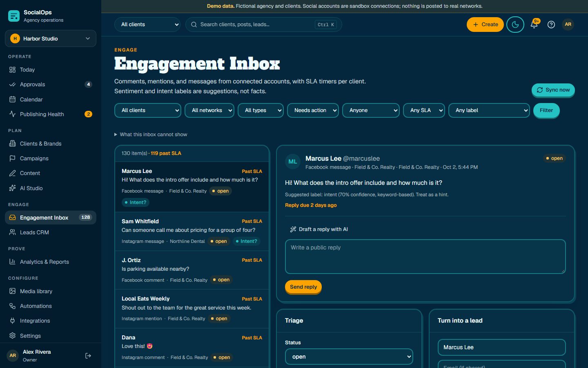Click the Sync now button

point(553,90)
